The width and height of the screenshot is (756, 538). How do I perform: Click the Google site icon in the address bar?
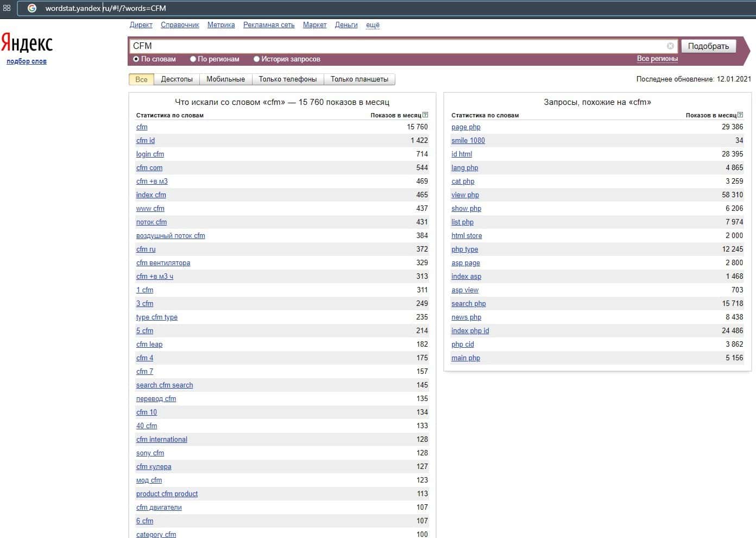(32, 8)
